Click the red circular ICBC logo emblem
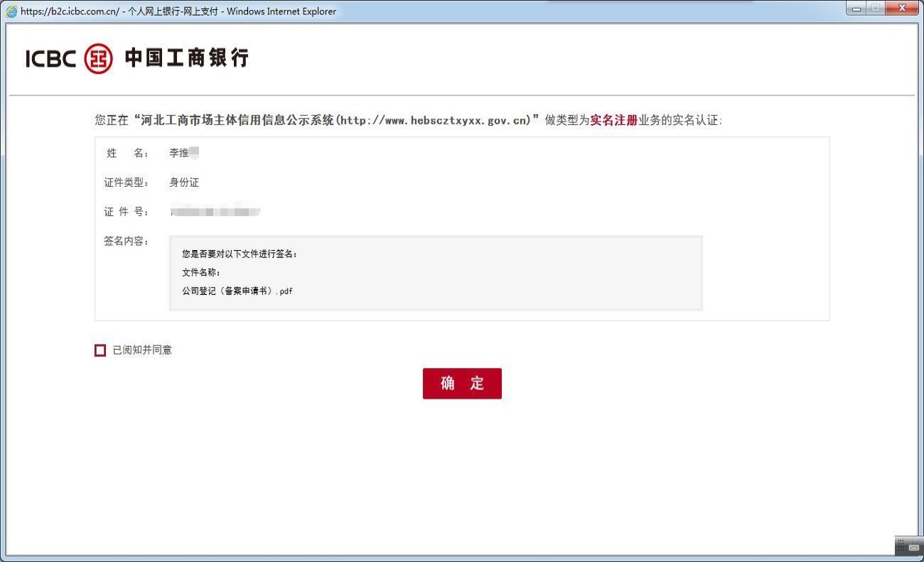The width and height of the screenshot is (924, 562). [x=98, y=58]
